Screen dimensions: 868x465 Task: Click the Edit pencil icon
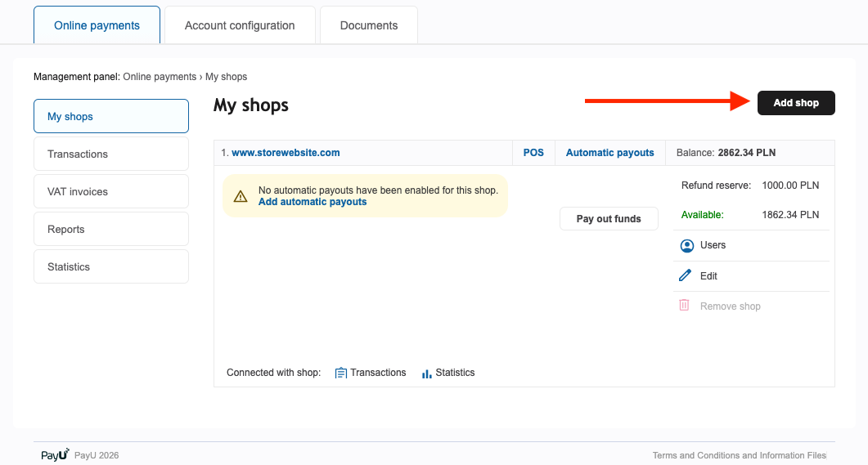686,276
